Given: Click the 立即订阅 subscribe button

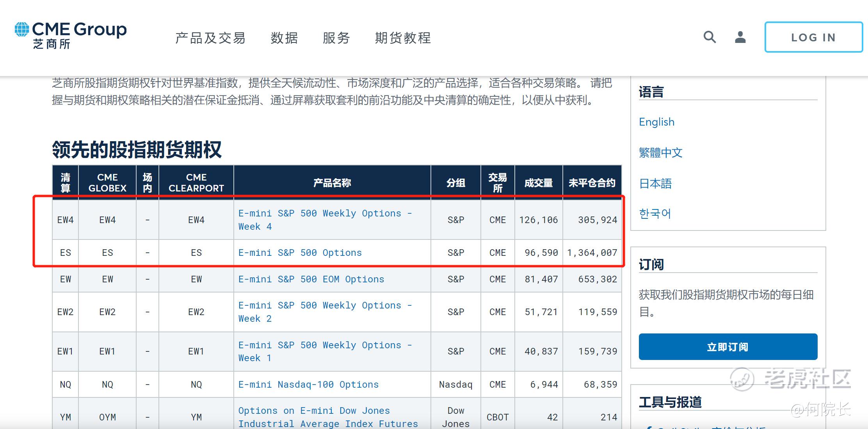Looking at the screenshot, I should [x=728, y=347].
